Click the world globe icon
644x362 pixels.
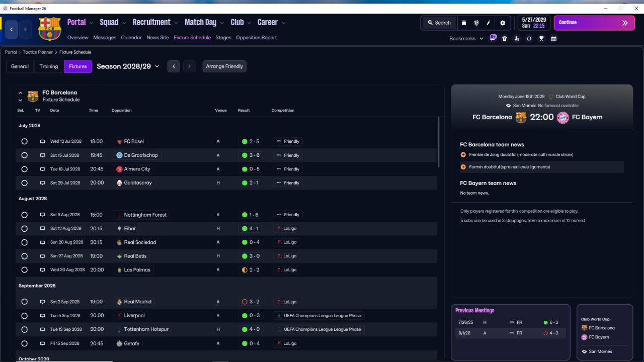click(x=476, y=23)
